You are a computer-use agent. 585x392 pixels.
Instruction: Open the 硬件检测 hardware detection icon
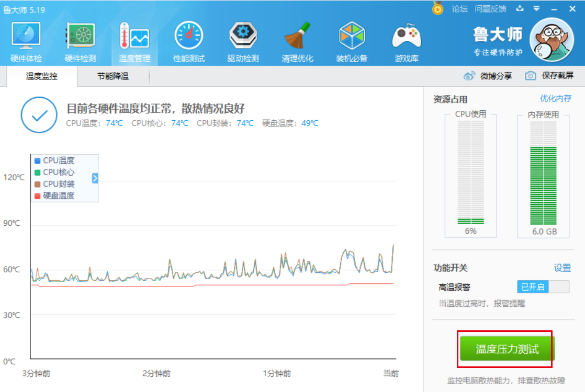pyautogui.click(x=80, y=37)
